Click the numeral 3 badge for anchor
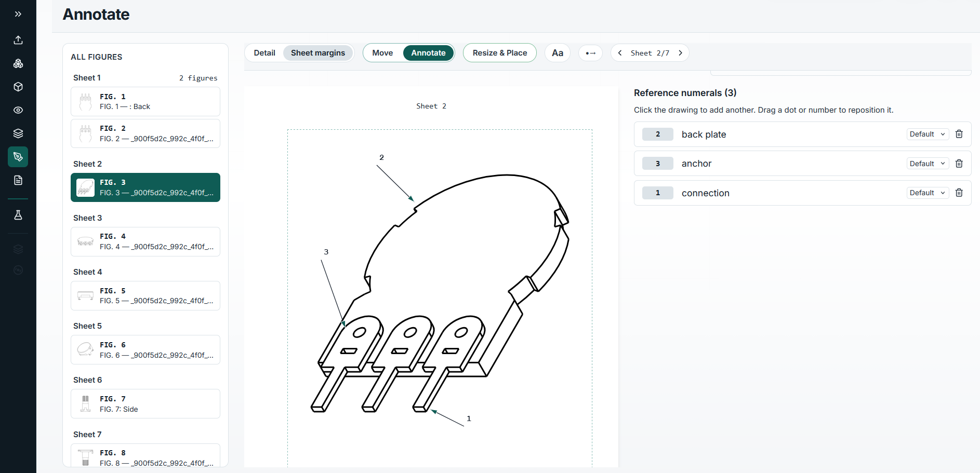Viewport: 980px width, 473px height. click(x=658, y=164)
